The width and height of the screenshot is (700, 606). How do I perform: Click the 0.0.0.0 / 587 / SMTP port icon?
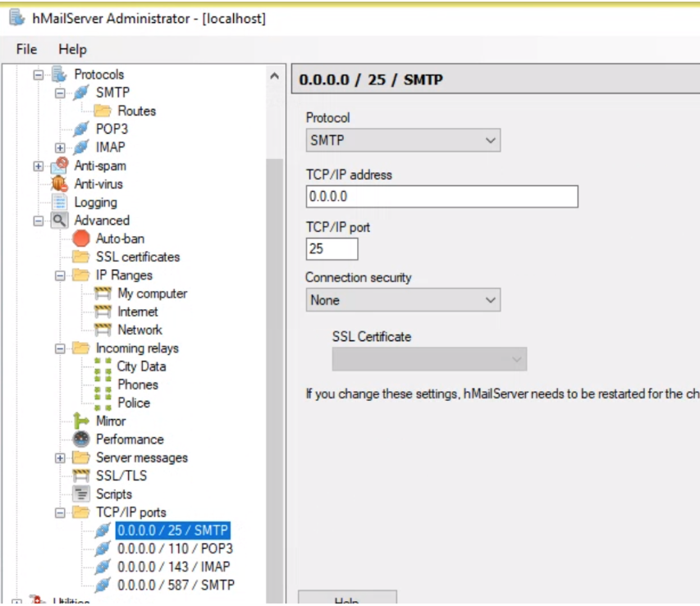(103, 585)
